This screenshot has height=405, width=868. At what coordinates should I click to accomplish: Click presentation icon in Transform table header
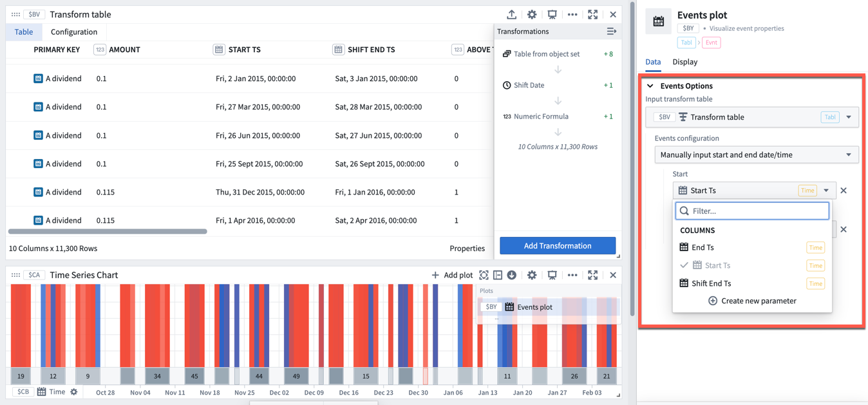tap(552, 14)
